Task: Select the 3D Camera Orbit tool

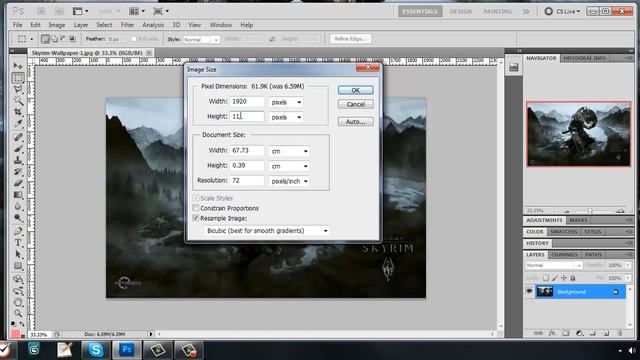Action: coord(18,291)
